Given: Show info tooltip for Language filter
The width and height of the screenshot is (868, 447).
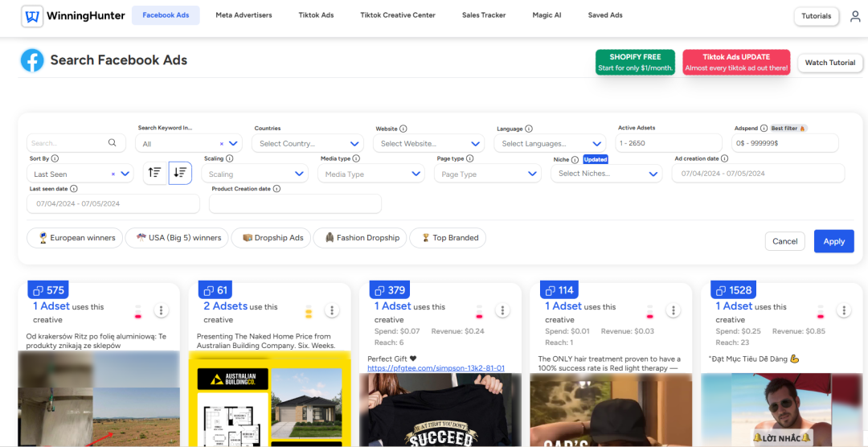Looking at the screenshot, I should (x=528, y=129).
